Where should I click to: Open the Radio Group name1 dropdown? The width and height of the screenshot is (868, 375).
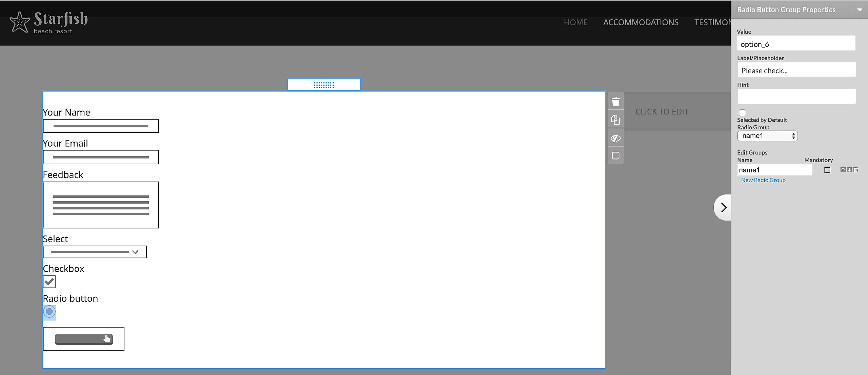click(x=767, y=136)
